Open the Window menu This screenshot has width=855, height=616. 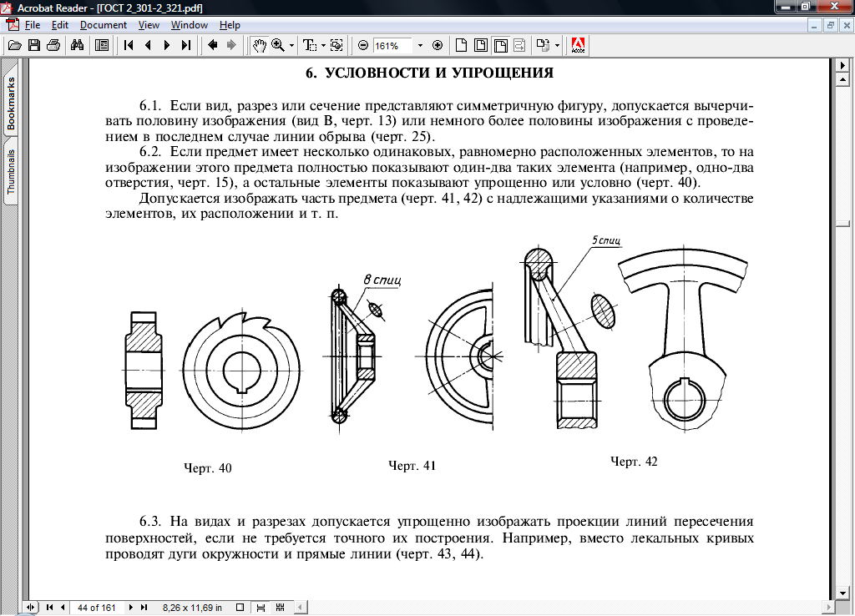pyautogui.click(x=190, y=25)
